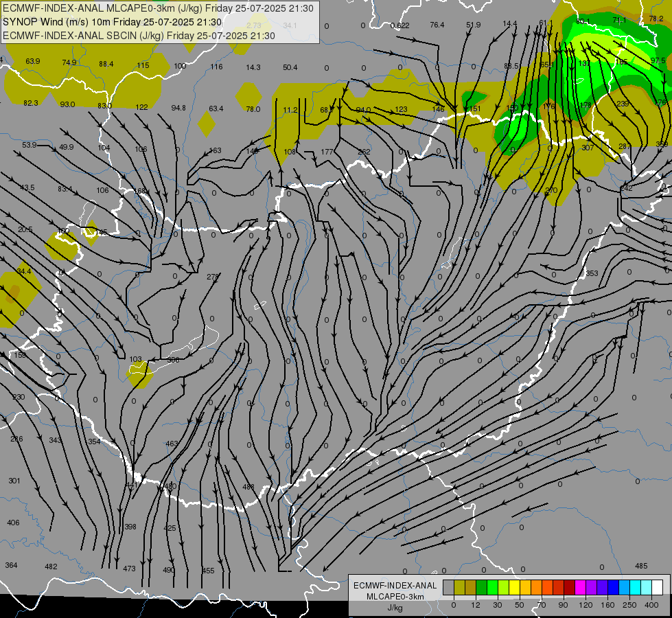Click the magenta legend swatch
The width and height of the screenshot is (672, 618).
[580, 588]
